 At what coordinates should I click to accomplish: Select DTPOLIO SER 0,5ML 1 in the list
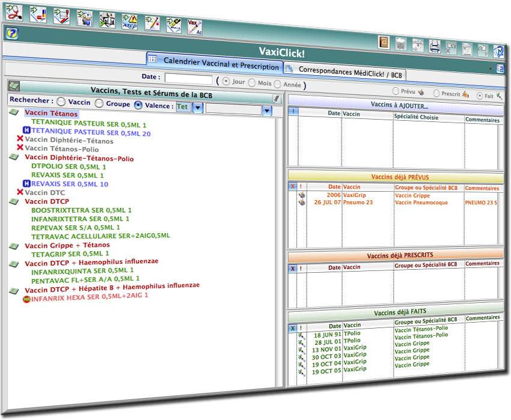point(69,166)
